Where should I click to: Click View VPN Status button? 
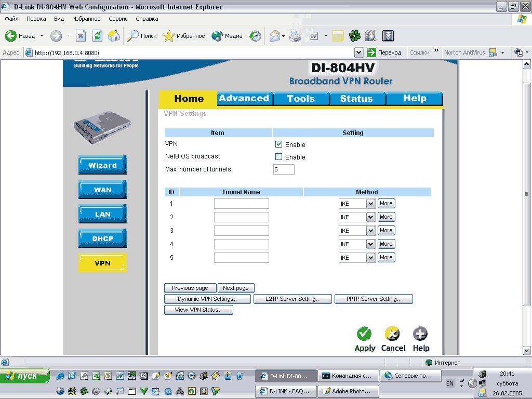198,310
